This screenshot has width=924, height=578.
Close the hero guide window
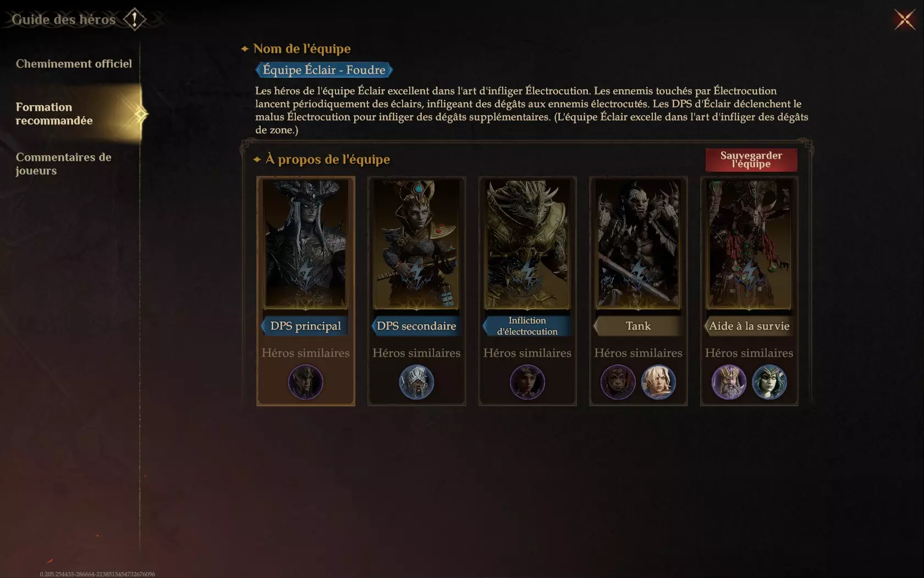point(904,20)
